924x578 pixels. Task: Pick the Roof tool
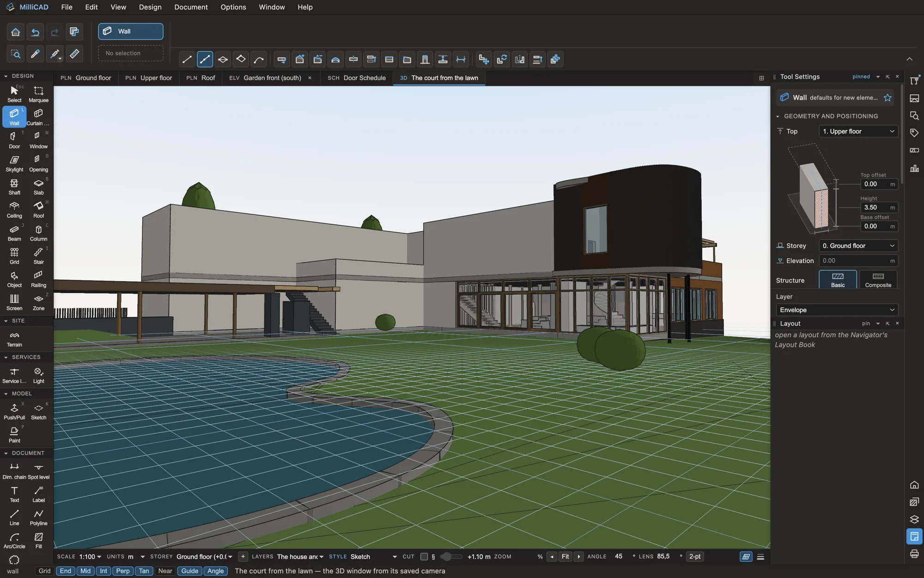point(38,209)
